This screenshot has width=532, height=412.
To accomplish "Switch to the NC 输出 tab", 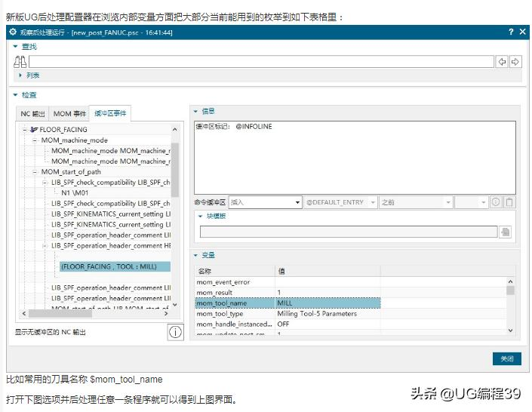I will click(x=32, y=114).
